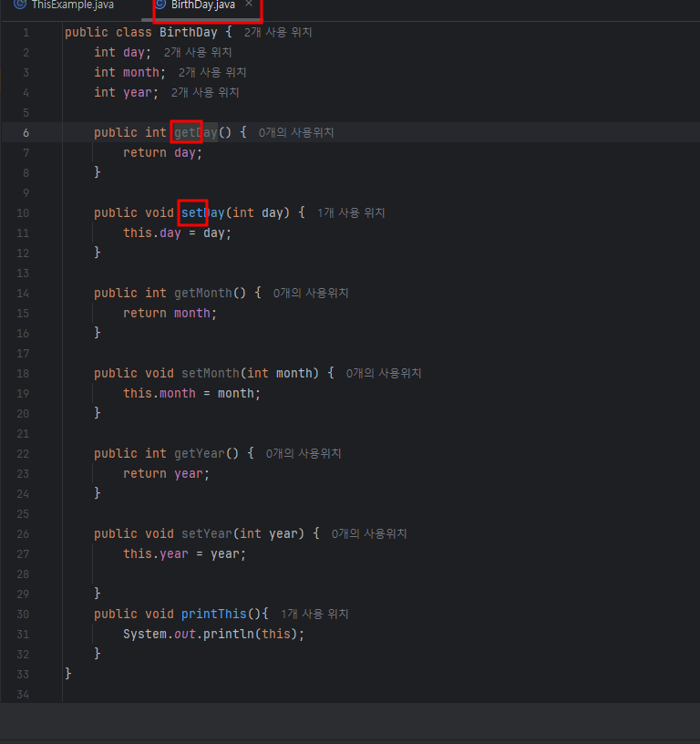Place the cursor on getMonth method name
700x744 pixels.
pos(203,293)
